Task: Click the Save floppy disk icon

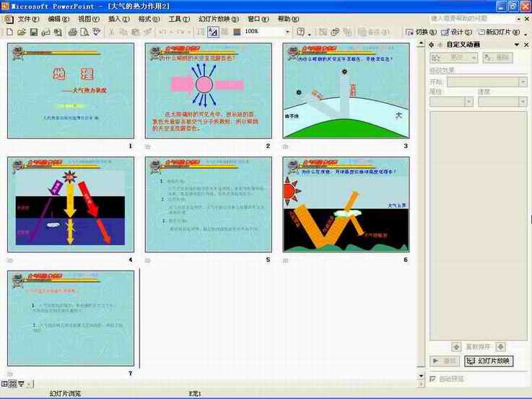Action: (34, 32)
